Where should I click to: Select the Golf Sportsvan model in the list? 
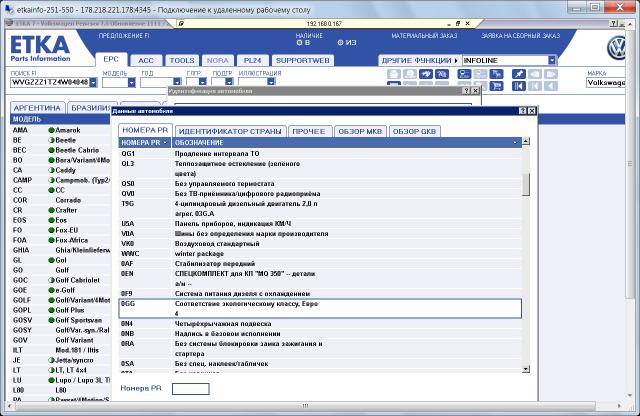click(60, 320)
